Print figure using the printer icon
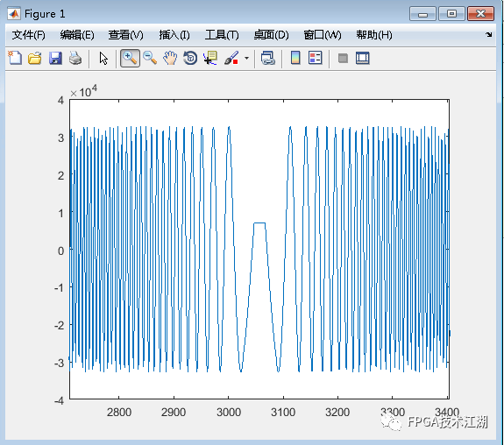This screenshot has height=445, width=504. pyautogui.click(x=75, y=58)
